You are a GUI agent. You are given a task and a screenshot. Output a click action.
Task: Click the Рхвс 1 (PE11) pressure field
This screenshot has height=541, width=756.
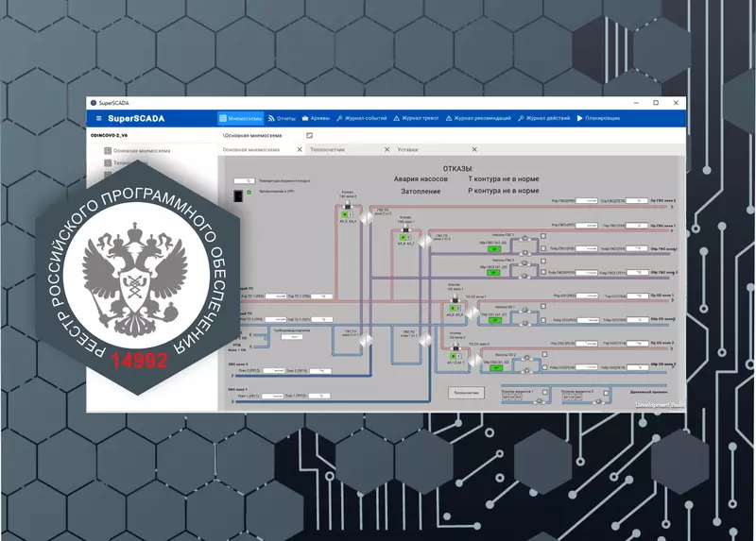[272, 396]
